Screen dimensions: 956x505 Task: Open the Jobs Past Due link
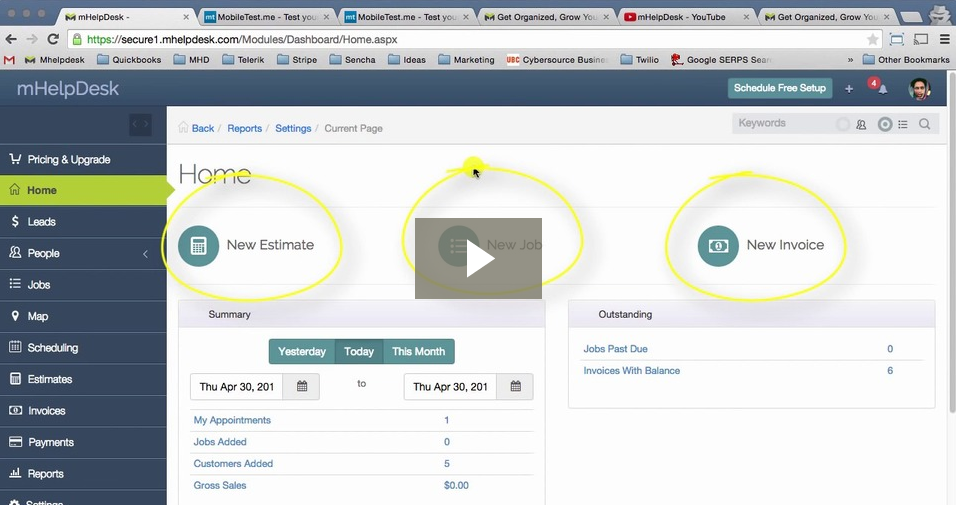coord(615,349)
